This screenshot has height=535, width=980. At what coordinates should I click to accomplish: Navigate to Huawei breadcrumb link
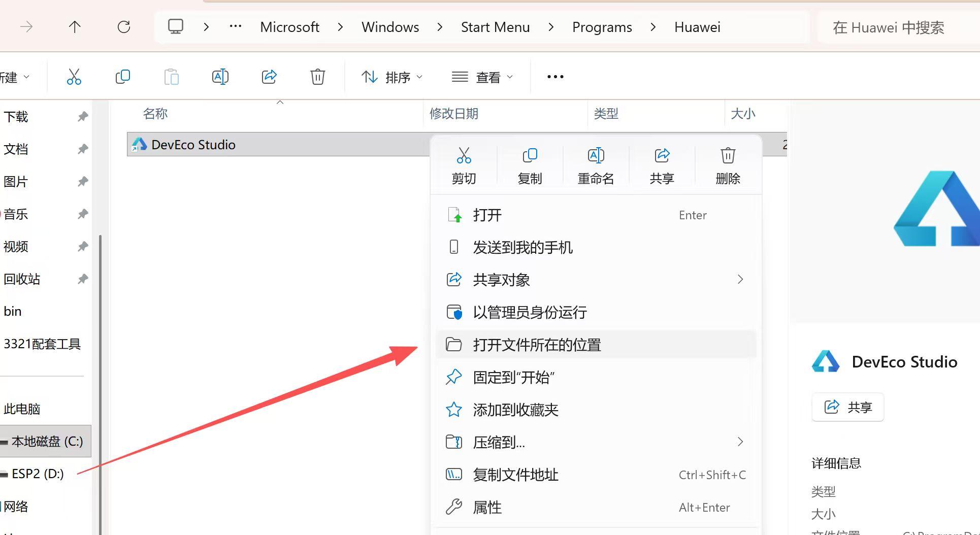coord(697,27)
